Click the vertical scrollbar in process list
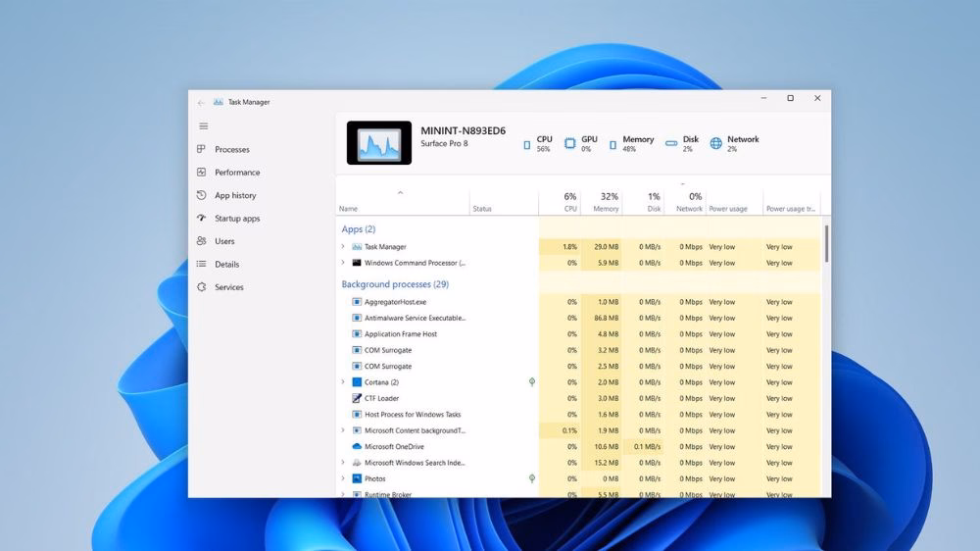This screenshot has height=551, width=980. pos(826,245)
